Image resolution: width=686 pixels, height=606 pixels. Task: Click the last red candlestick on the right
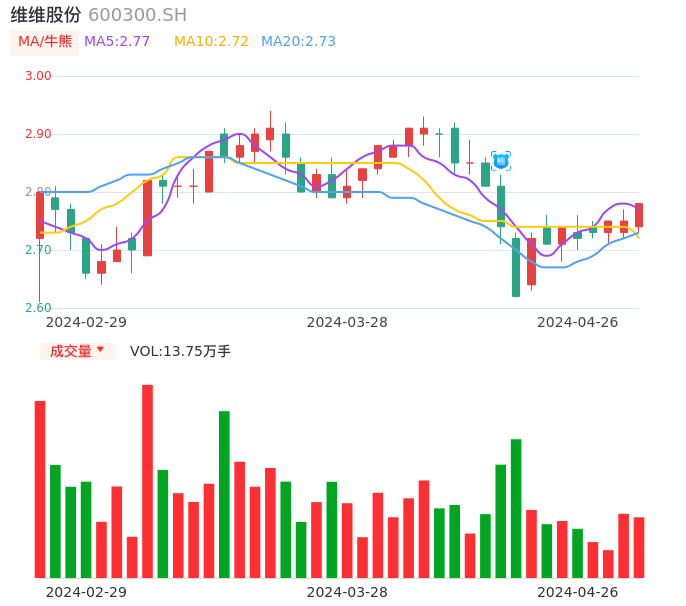tap(639, 215)
